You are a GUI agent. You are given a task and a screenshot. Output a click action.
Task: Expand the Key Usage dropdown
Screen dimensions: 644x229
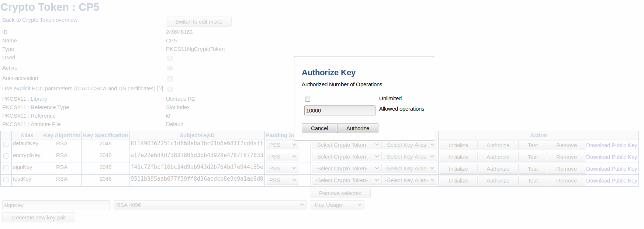(x=337, y=205)
